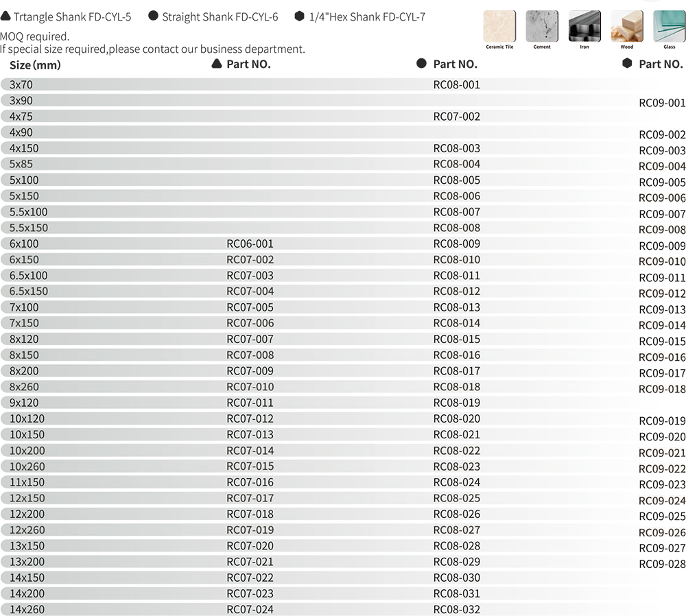Select part number RC06-001
Image resolution: width=686 pixels, height=616 pixels.
coord(250,244)
